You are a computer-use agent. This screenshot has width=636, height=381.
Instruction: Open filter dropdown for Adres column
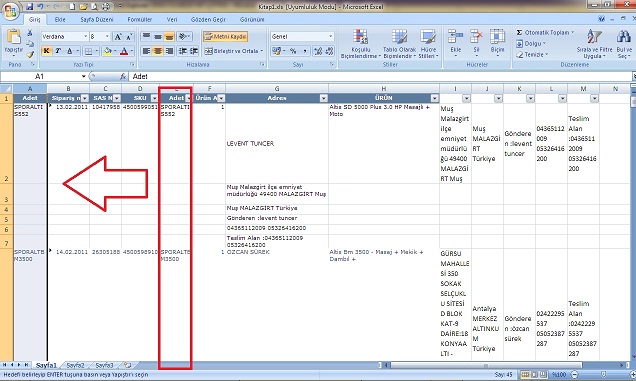323,98
